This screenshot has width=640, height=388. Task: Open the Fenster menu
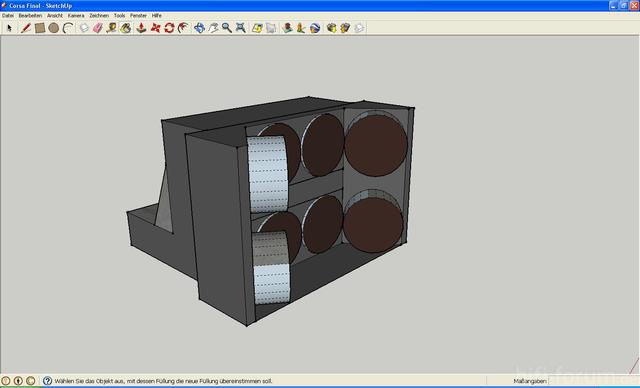[138, 16]
